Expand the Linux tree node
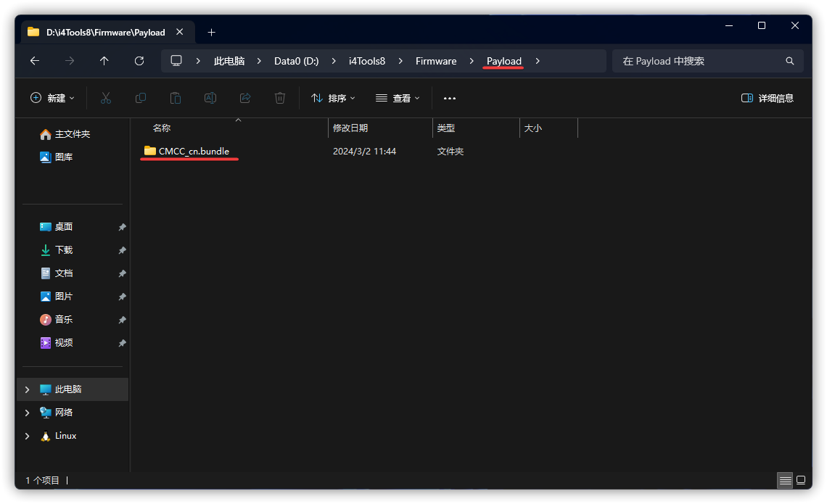827x504 pixels. [x=28, y=436]
